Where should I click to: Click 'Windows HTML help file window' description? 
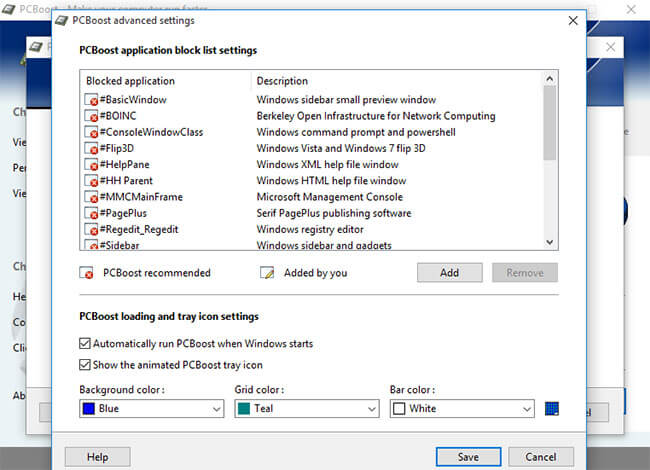pyautogui.click(x=331, y=181)
